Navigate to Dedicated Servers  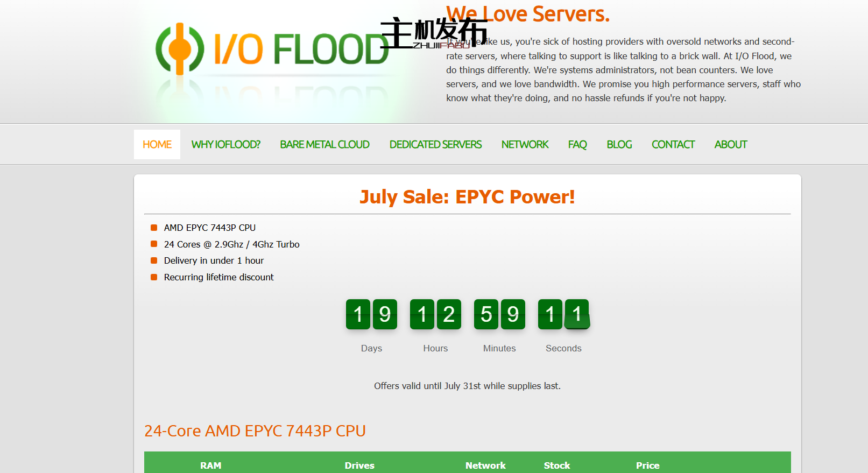[435, 145]
